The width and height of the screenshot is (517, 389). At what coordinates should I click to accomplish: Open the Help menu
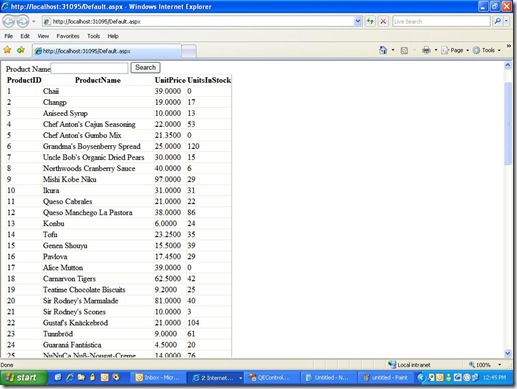pyautogui.click(x=113, y=36)
